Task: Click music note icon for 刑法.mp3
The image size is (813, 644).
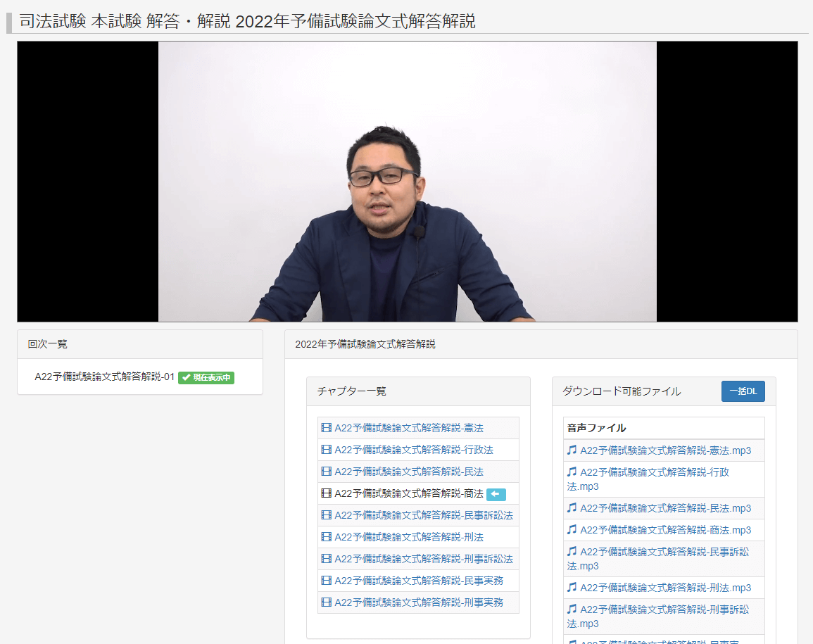Action: click(572, 588)
